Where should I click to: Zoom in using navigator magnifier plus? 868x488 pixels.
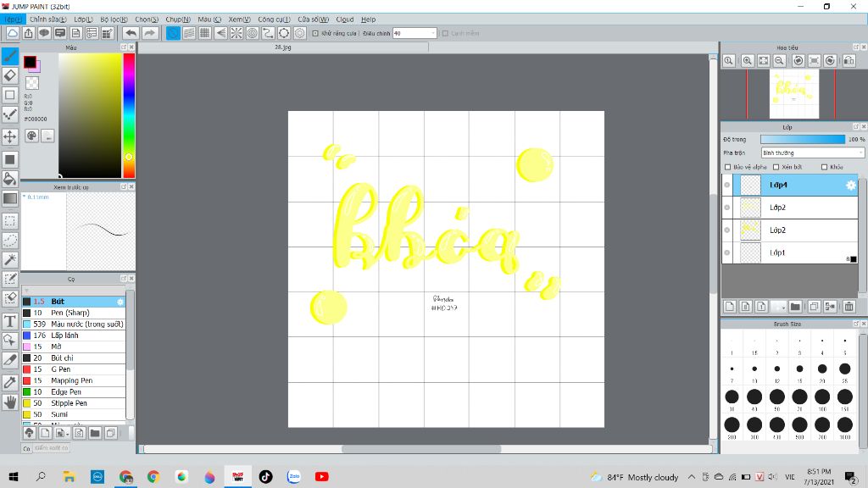click(748, 61)
